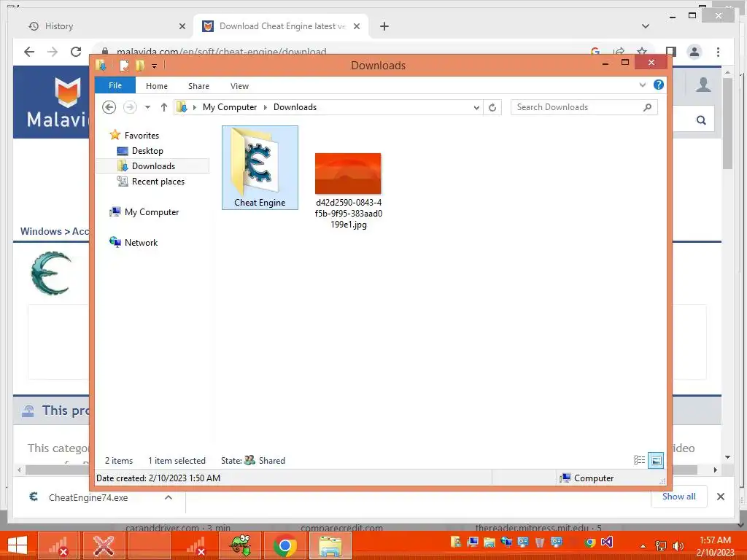Open the File ribbon menu
Viewport: 747px width, 560px height.
(115, 85)
